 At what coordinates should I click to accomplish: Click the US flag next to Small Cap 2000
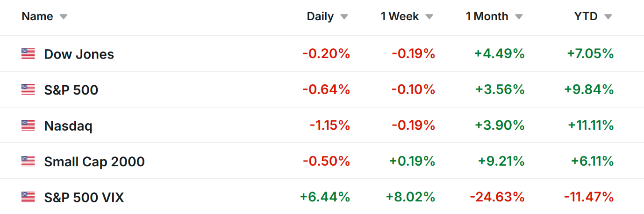pos(28,162)
